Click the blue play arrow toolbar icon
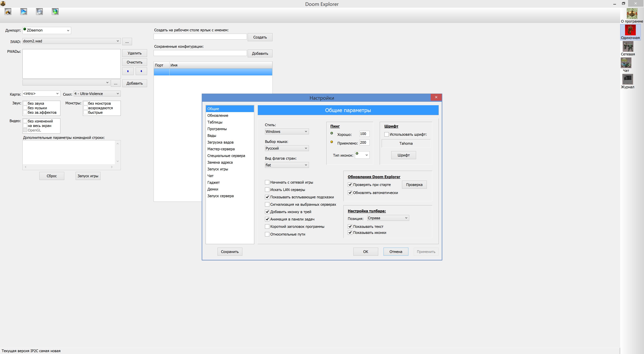 pos(24,12)
